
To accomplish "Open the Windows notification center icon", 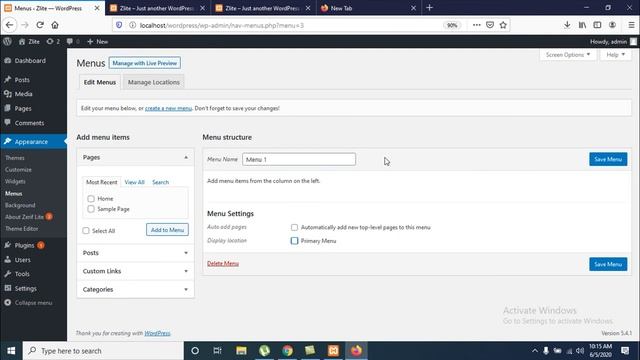I will [625, 351].
